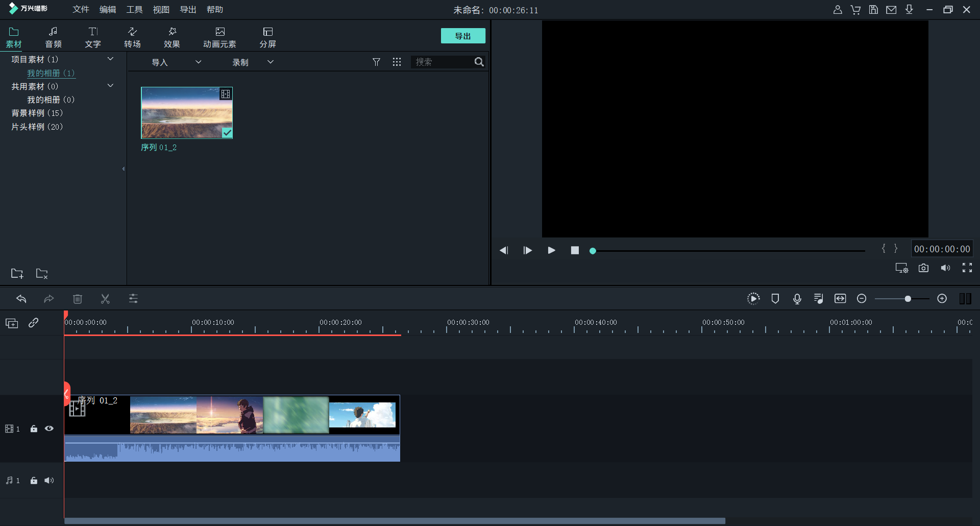The height and width of the screenshot is (526, 980).
Task: Click the timeline zoom slider handle
Action: 908,299
